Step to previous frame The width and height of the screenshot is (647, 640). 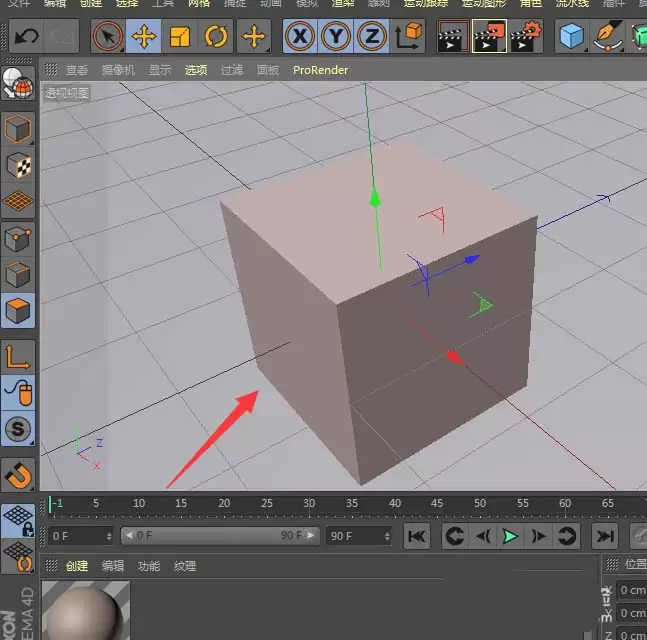pos(483,536)
